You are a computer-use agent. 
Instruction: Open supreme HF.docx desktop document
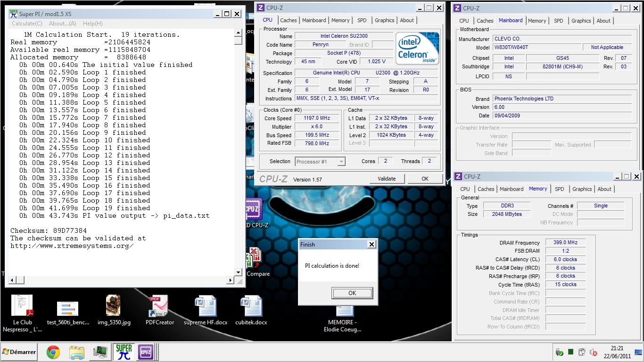point(206,307)
